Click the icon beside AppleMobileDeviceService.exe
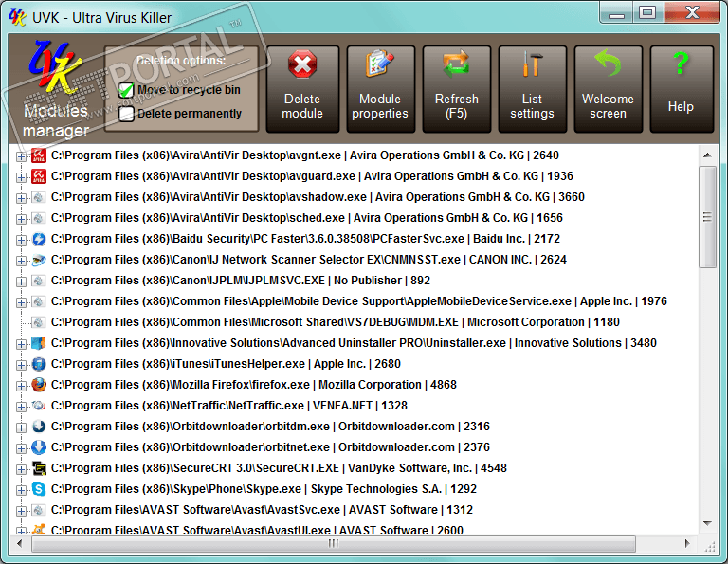The height and width of the screenshot is (564, 728). tap(39, 301)
